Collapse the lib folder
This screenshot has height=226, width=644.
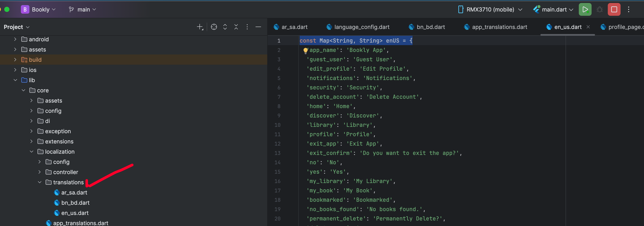[x=15, y=80]
